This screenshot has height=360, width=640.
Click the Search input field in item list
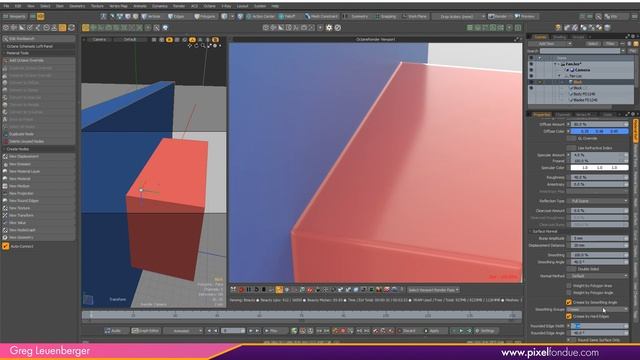580,51
